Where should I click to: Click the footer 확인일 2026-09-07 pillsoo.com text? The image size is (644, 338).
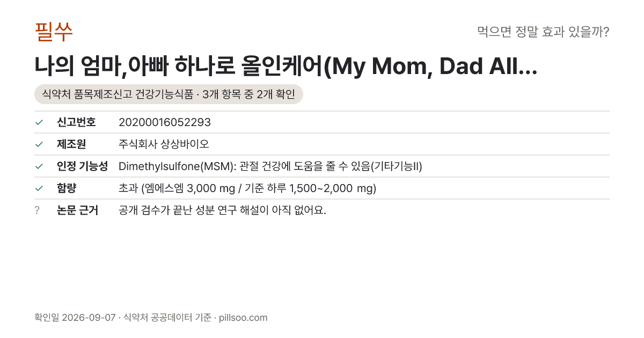151,318
